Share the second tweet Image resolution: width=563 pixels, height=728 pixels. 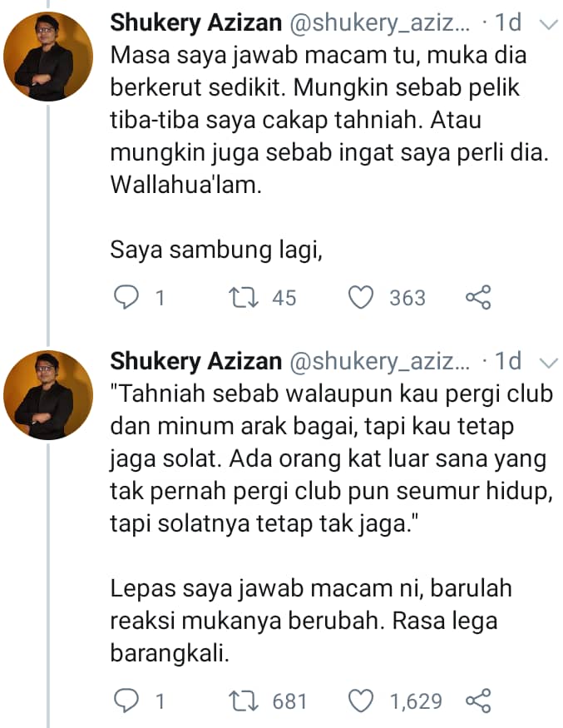point(478,701)
